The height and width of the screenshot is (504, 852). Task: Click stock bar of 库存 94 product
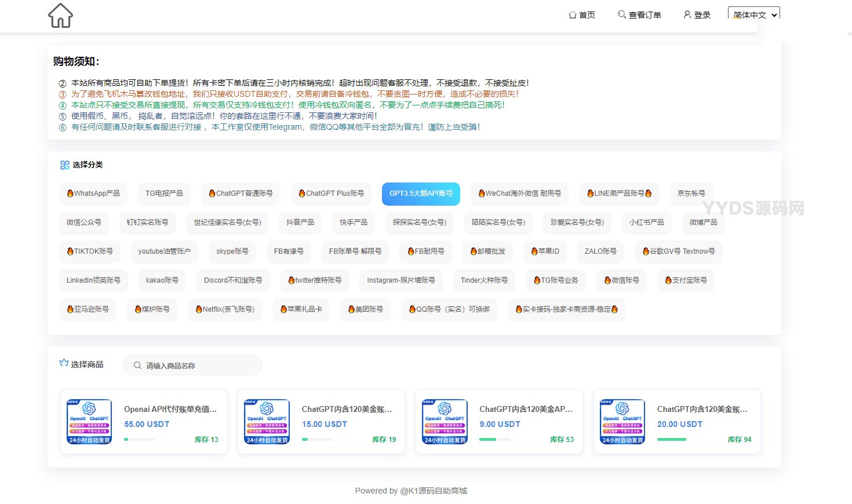click(x=672, y=440)
